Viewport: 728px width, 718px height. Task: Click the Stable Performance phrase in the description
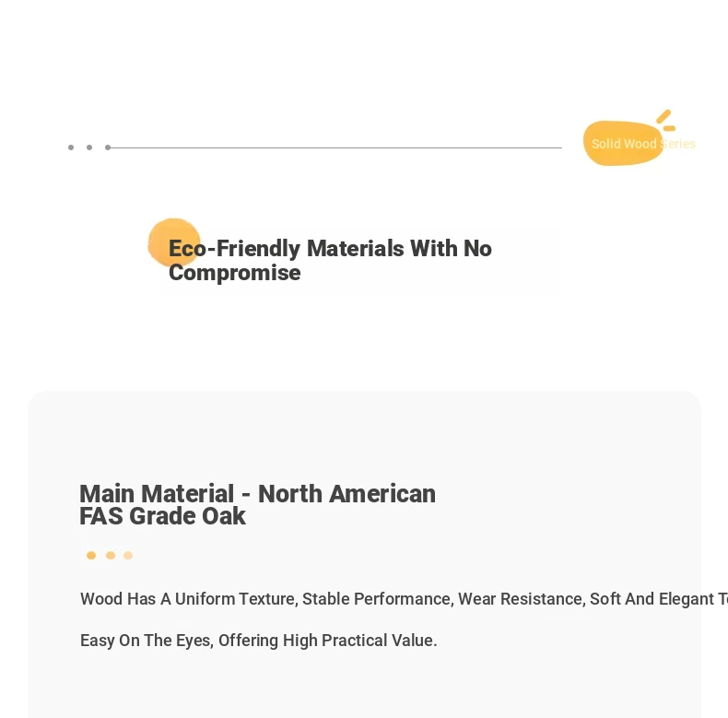[x=376, y=599]
